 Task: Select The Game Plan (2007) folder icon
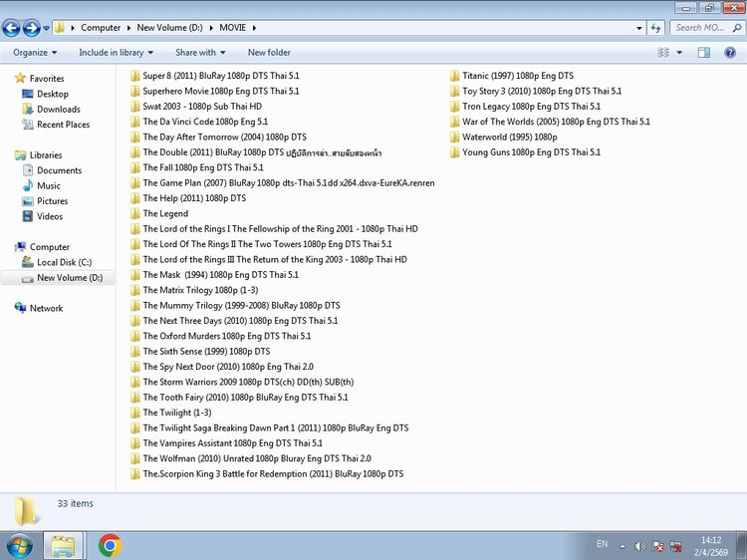[134, 183]
